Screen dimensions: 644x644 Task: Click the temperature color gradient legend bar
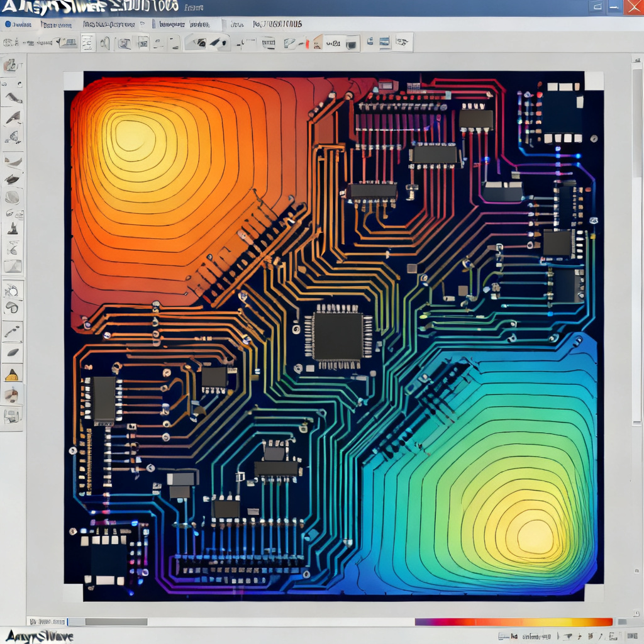[x=513, y=622]
